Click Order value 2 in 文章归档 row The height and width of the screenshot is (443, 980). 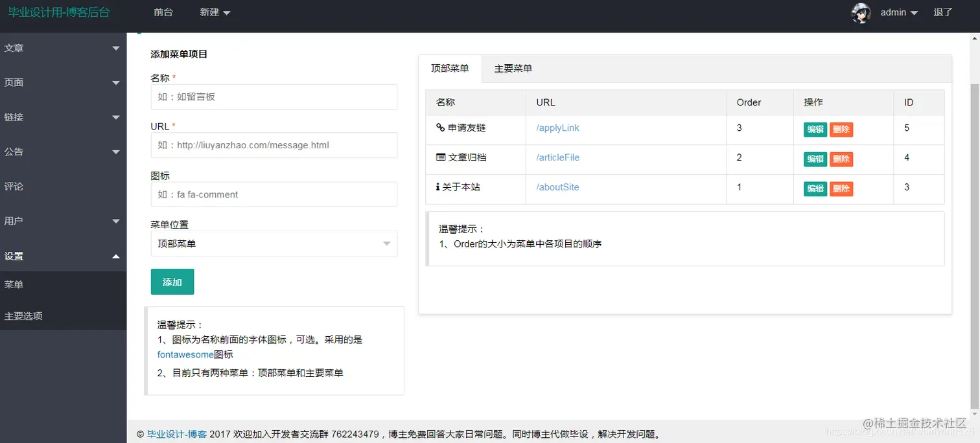point(740,157)
